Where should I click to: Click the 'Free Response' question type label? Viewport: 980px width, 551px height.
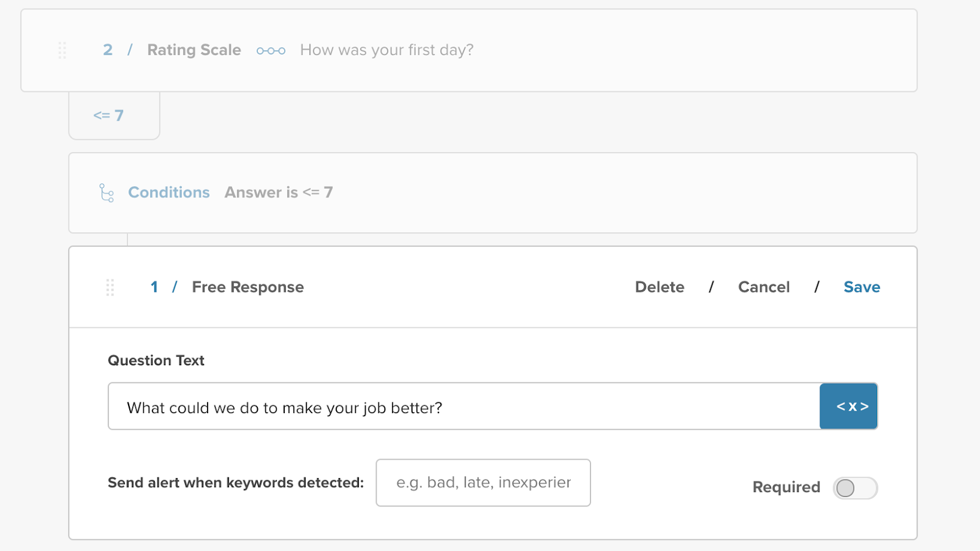coord(248,287)
